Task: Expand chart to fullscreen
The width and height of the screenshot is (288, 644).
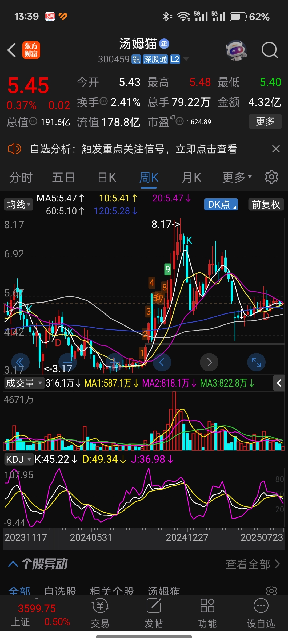Action: click(x=257, y=362)
